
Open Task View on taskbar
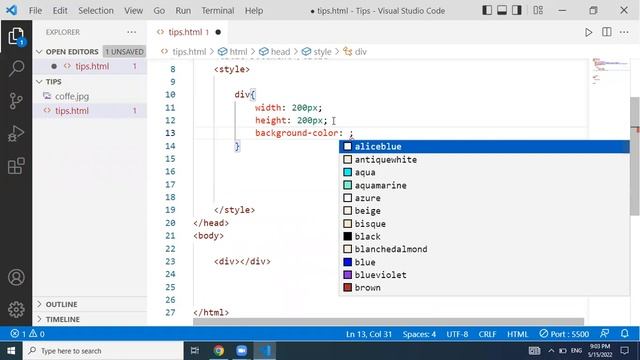[195, 351]
